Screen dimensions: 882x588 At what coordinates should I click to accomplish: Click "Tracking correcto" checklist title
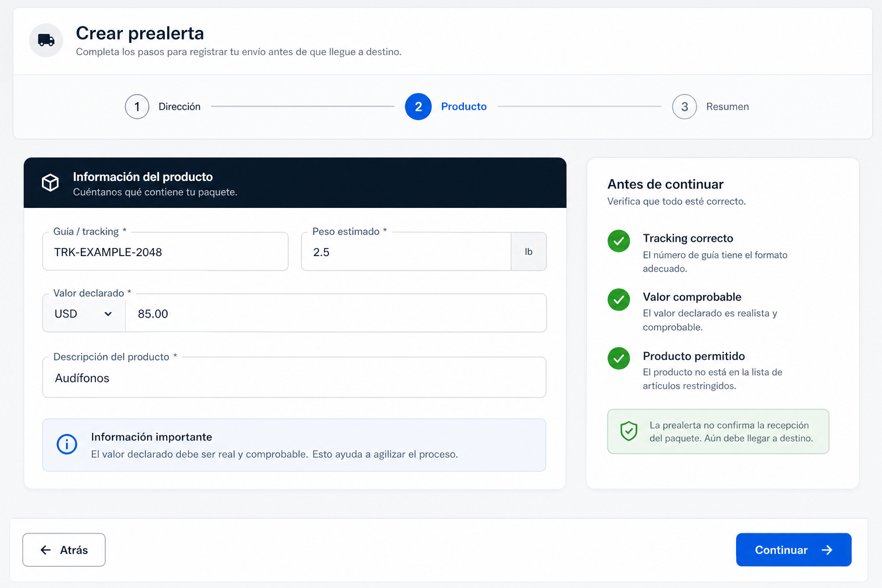[688, 238]
